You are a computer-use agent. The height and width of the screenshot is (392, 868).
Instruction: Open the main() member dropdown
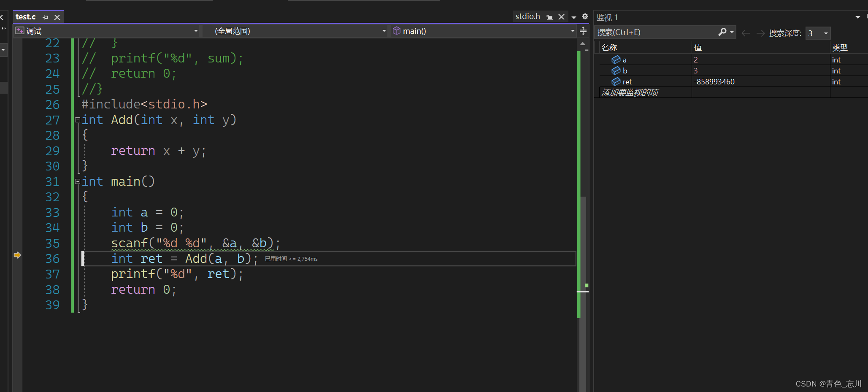tap(572, 31)
